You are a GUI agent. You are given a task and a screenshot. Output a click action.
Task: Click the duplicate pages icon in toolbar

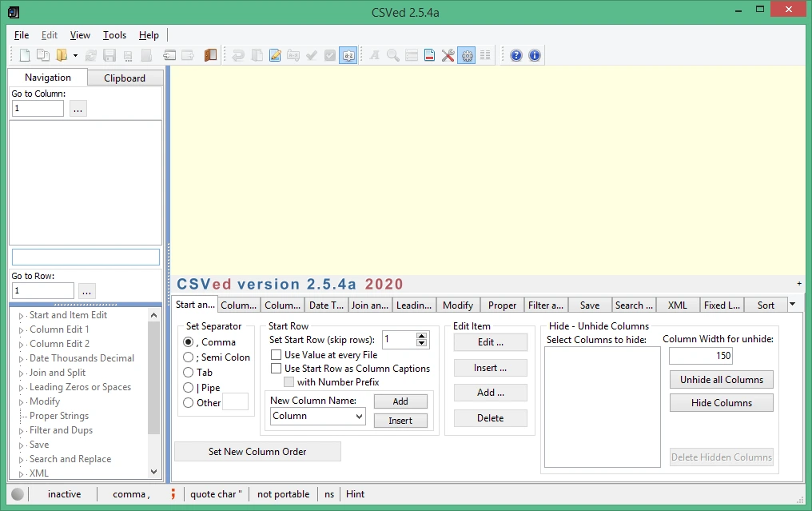pyautogui.click(x=43, y=55)
